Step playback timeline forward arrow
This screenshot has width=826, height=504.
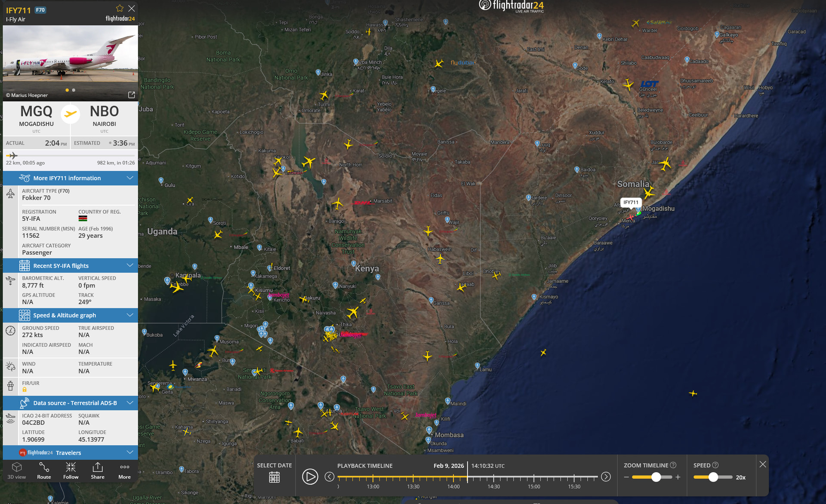tap(606, 476)
